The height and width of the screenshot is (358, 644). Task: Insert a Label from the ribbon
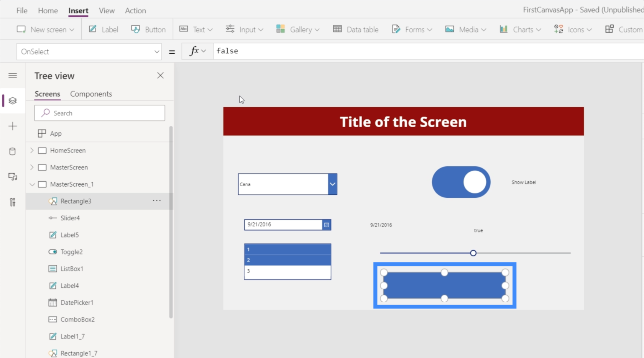point(103,30)
